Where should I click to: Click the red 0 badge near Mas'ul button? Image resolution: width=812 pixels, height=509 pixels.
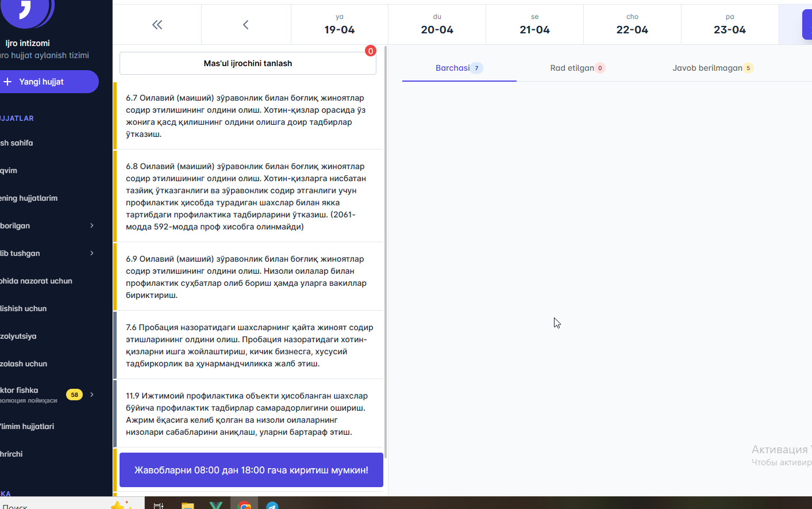pos(371,51)
